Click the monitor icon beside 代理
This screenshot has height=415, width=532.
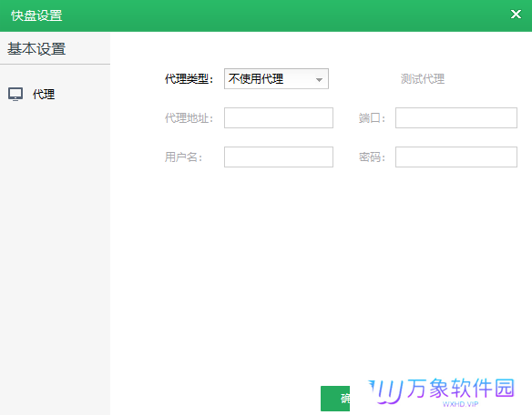(x=15, y=95)
